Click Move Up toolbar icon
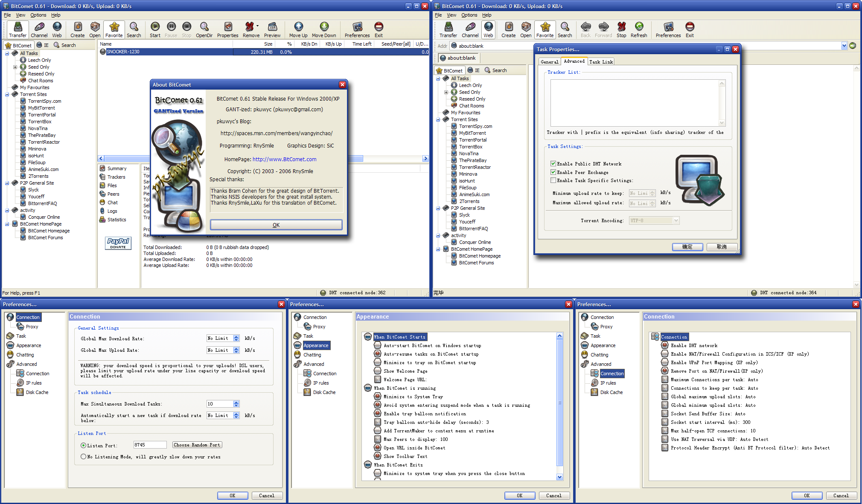 point(298,29)
